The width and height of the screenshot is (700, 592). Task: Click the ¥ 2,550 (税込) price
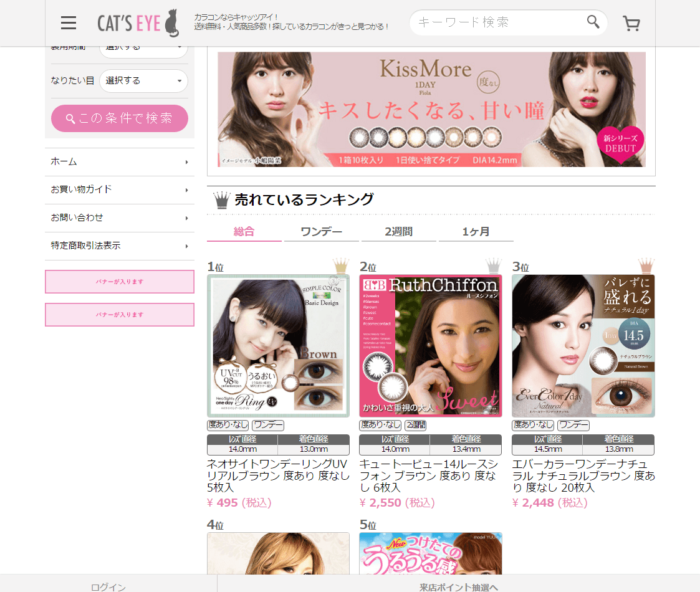pos(397,503)
